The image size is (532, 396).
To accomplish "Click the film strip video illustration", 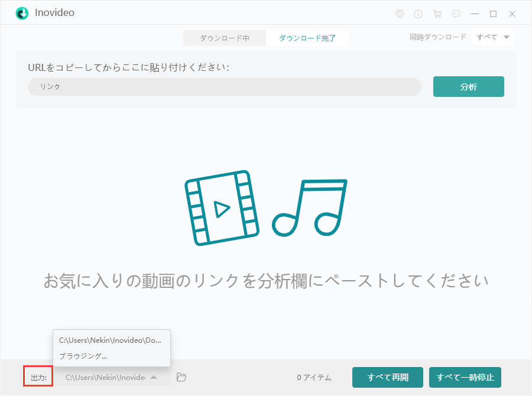I will (222, 207).
